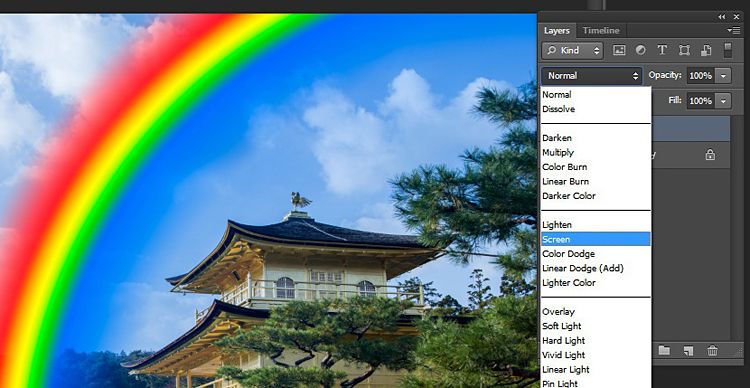Viewport: 750px width, 388px height.
Task: Filter layers by type layer icon
Action: point(662,50)
